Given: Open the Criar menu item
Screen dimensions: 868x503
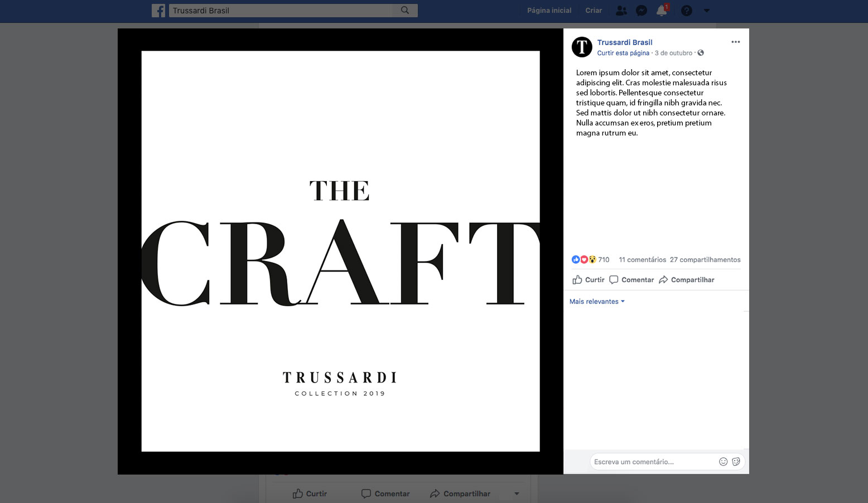Looking at the screenshot, I should 594,11.
